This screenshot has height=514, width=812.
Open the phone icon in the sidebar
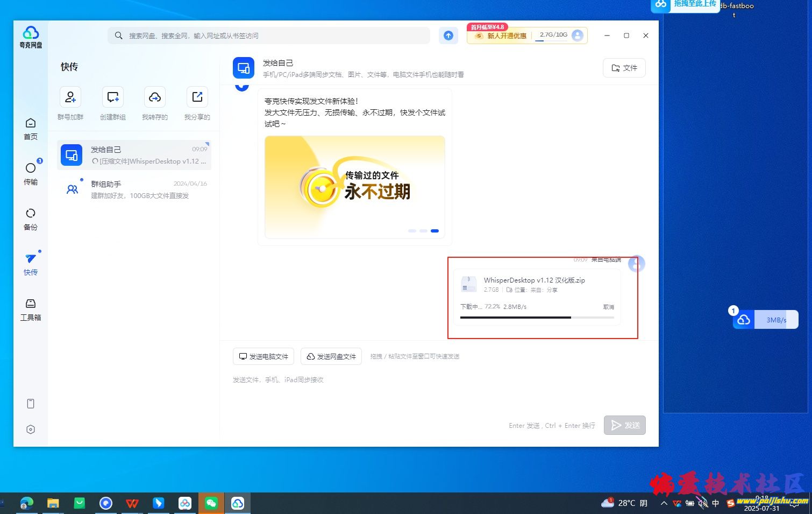31,404
